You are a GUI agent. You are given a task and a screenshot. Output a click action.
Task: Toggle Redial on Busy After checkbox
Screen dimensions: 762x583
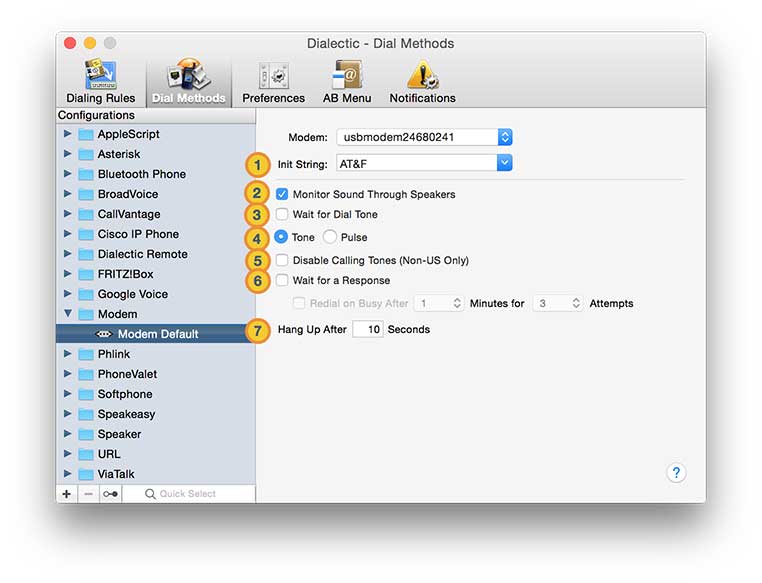click(x=299, y=303)
